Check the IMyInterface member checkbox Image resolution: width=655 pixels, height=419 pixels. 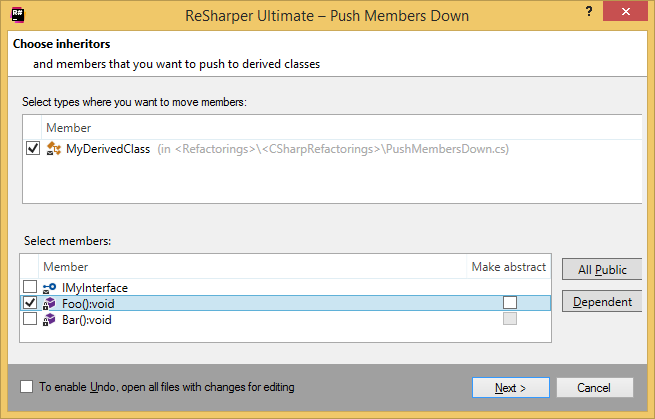point(30,288)
